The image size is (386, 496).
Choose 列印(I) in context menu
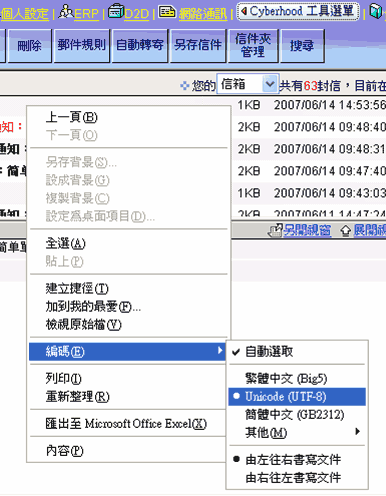coord(127,378)
